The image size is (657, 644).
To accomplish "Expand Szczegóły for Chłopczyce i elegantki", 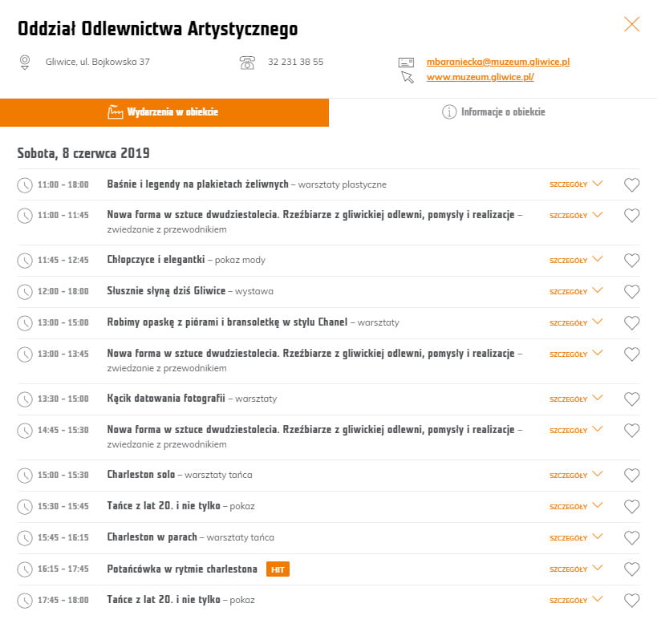I will [x=575, y=261].
